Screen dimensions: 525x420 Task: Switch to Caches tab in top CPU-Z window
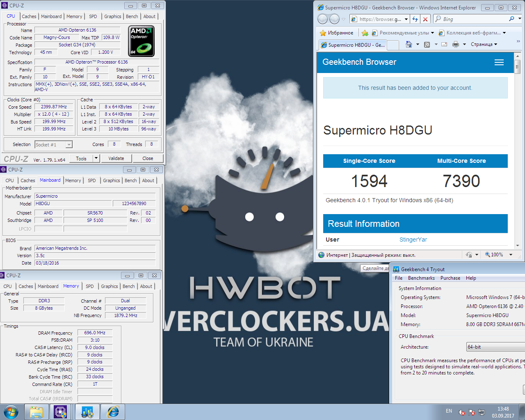29,16
